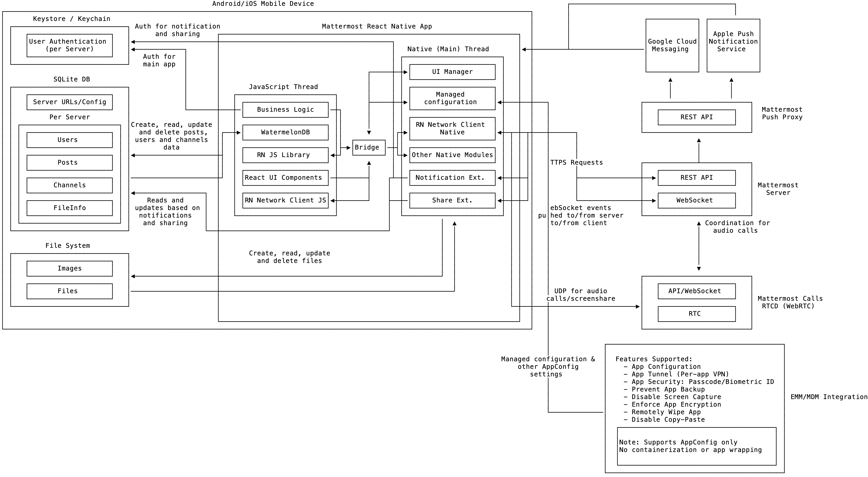Screen dimensions: 868x477
Task: Click the 'Android/iOS Mobile Device' title
Action: (x=263, y=4)
